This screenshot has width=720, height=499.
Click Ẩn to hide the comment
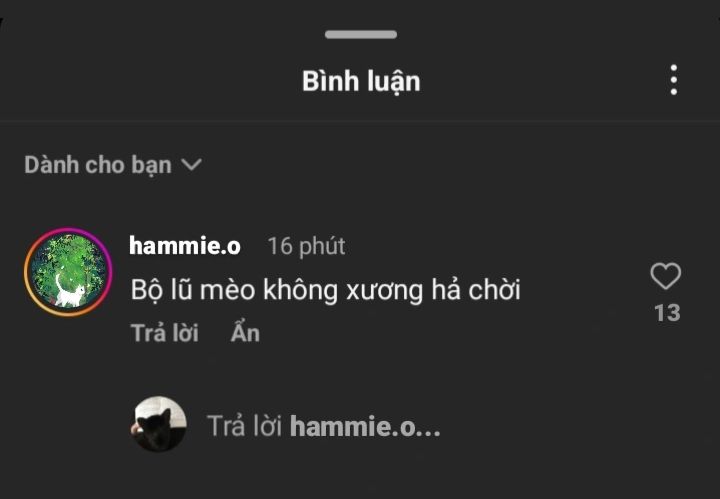[x=245, y=332]
